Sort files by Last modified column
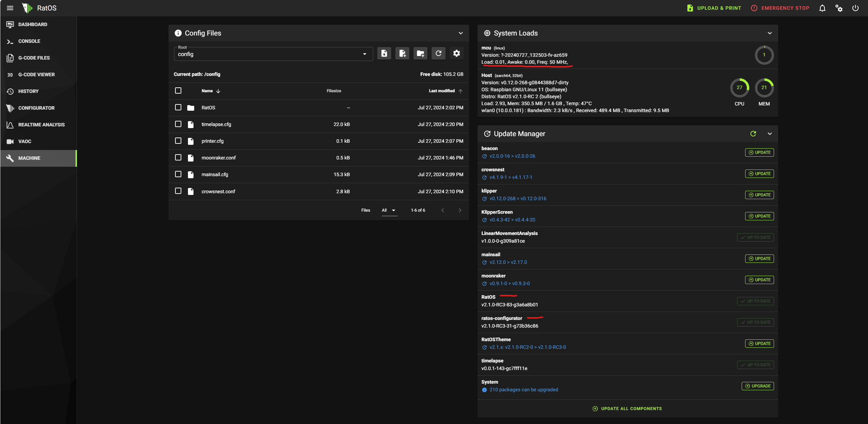Image resolution: width=868 pixels, height=424 pixels. 442,91
